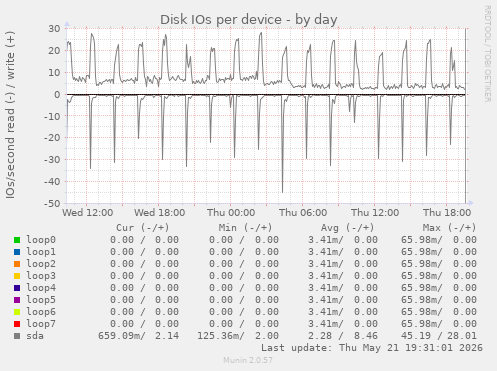Click the Cur (-/+) column header
The image size is (497, 371).
(x=143, y=228)
